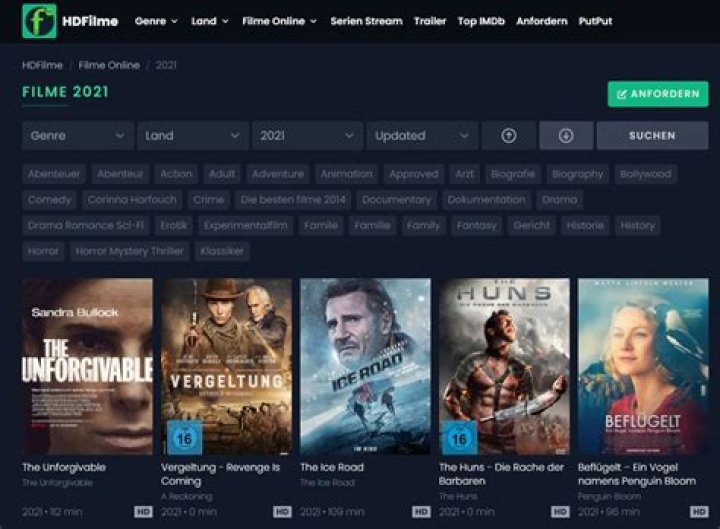Select the Abenteuer genre tag
Image resolution: width=720 pixels, height=529 pixels.
pyautogui.click(x=54, y=174)
